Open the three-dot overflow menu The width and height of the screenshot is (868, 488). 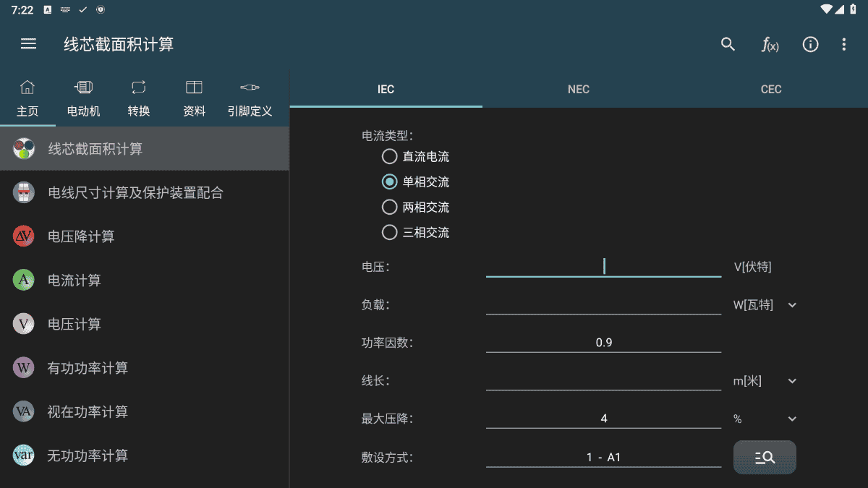pos(843,44)
